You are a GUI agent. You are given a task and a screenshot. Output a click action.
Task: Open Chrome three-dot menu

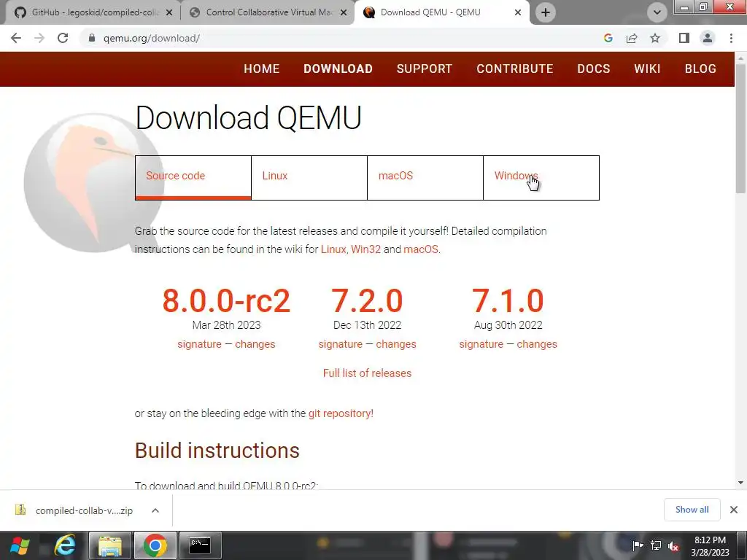pyautogui.click(x=731, y=38)
